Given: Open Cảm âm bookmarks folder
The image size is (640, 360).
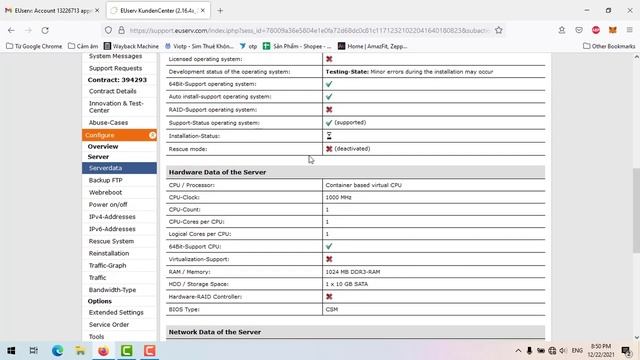Looking at the screenshot, I should (83, 46).
